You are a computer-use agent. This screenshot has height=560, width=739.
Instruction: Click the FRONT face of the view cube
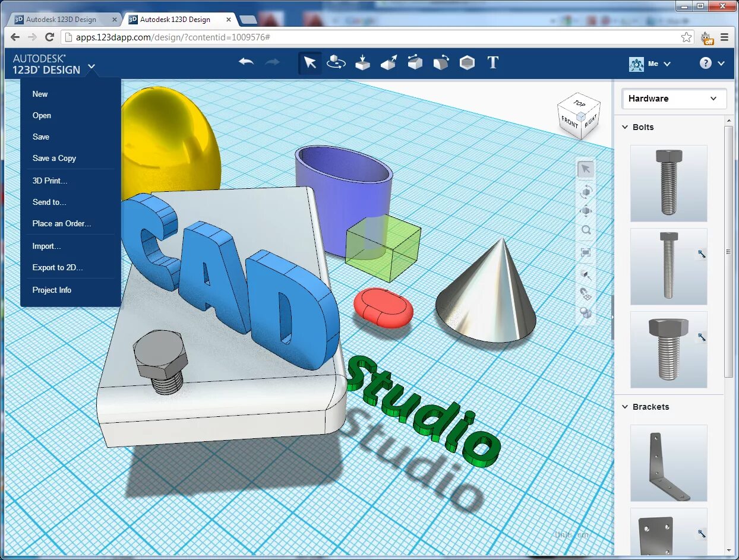pos(570,122)
